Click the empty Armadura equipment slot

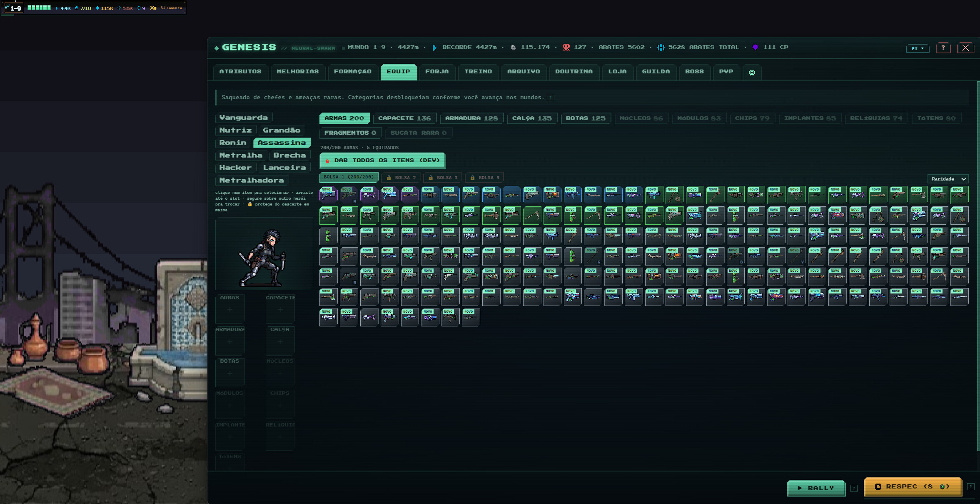click(229, 341)
